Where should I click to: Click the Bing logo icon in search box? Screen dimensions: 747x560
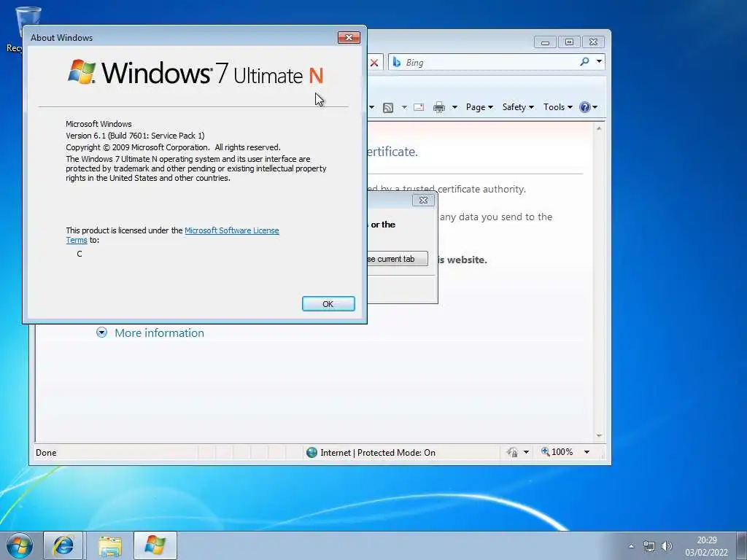click(396, 62)
